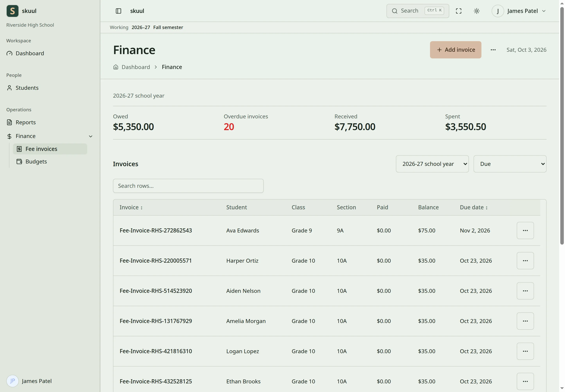The width and height of the screenshot is (565, 392).
Task: Open row actions for Ethan Brooks invoice
Action: pyautogui.click(x=525, y=381)
